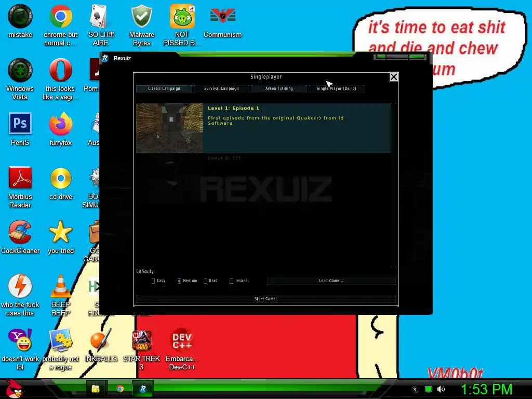Select the Insane difficulty option
532x399 pixels.
point(238,281)
